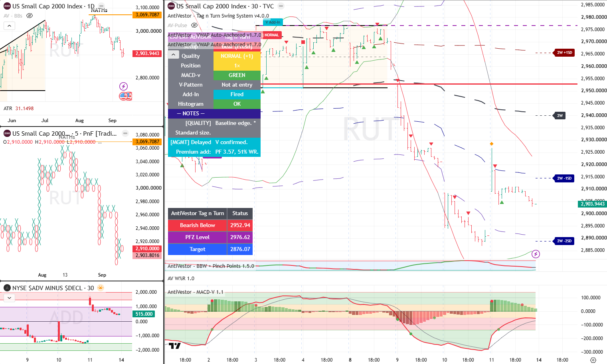
Task: Click the V-Pattern Not at entry cell
Action: pos(237,85)
